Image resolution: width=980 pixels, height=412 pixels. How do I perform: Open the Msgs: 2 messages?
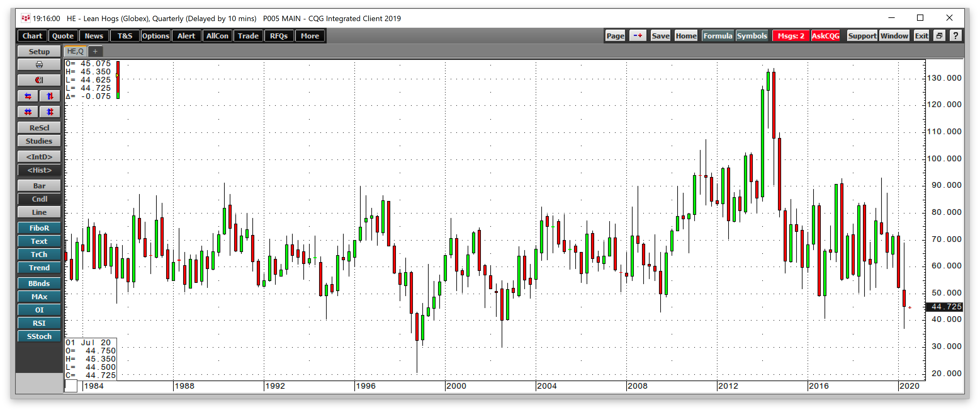click(791, 36)
